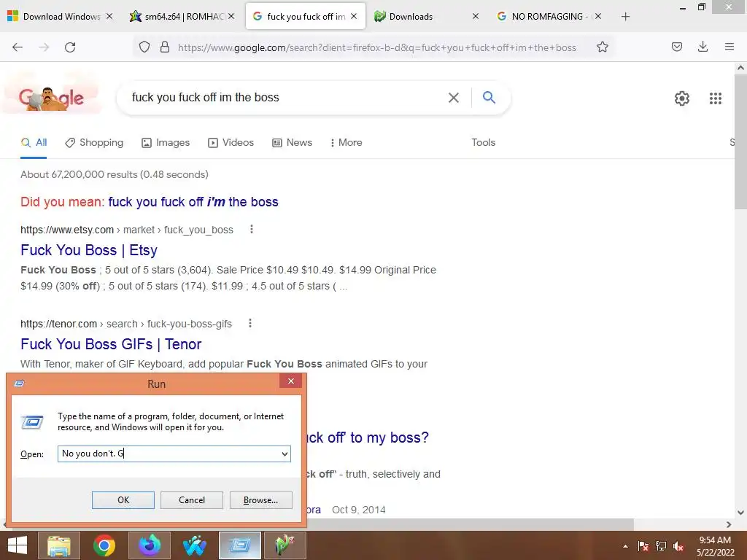Close the Downloads tab
Screen dimensions: 747x560
pyautogui.click(x=475, y=16)
